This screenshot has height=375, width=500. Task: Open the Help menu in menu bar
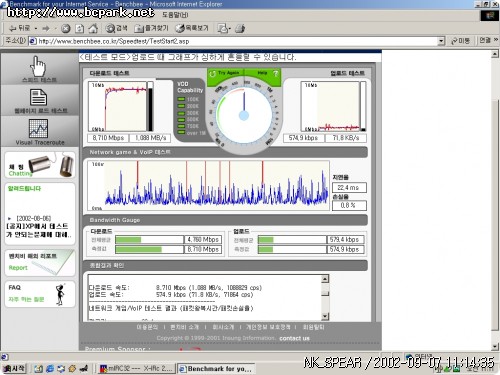click(175, 15)
